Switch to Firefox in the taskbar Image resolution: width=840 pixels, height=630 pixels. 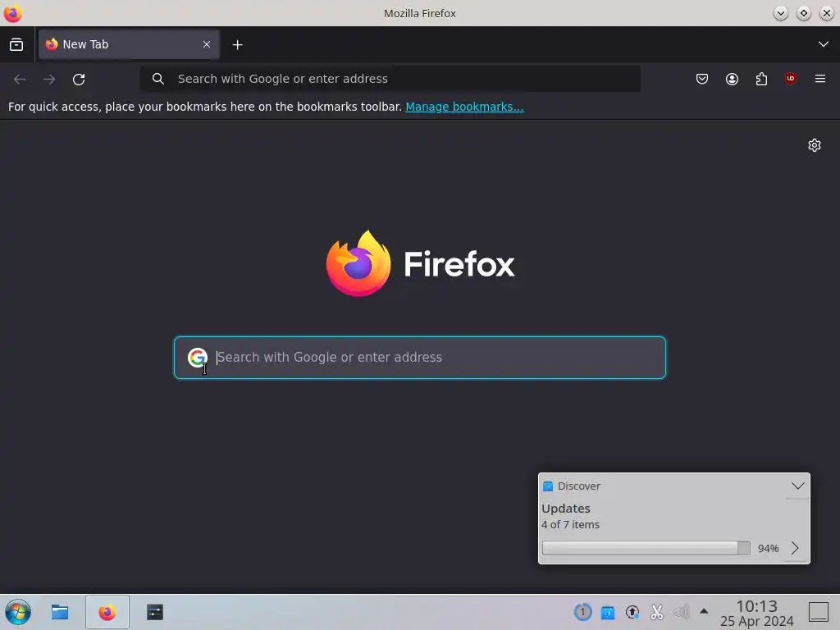coord(107,612)
